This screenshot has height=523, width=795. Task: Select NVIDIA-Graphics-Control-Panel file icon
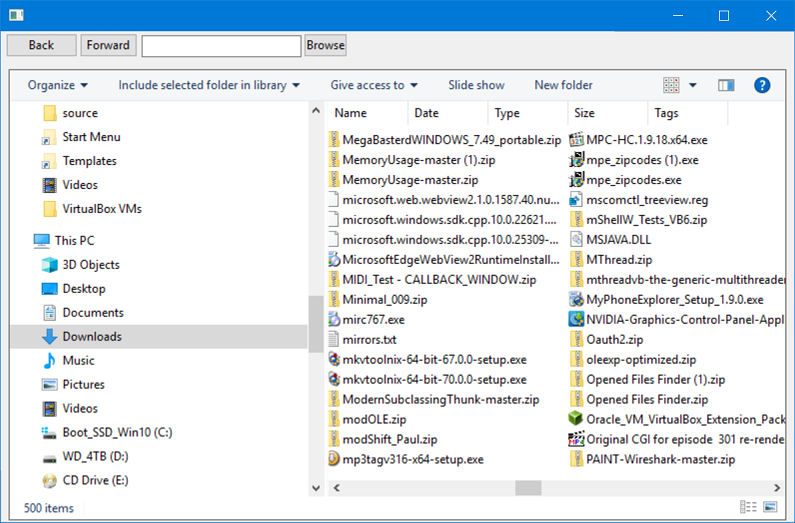tap(576, 319)
